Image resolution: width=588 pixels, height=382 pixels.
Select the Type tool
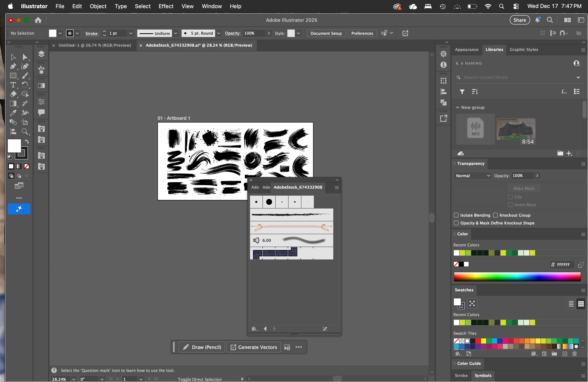pos(13,85)
